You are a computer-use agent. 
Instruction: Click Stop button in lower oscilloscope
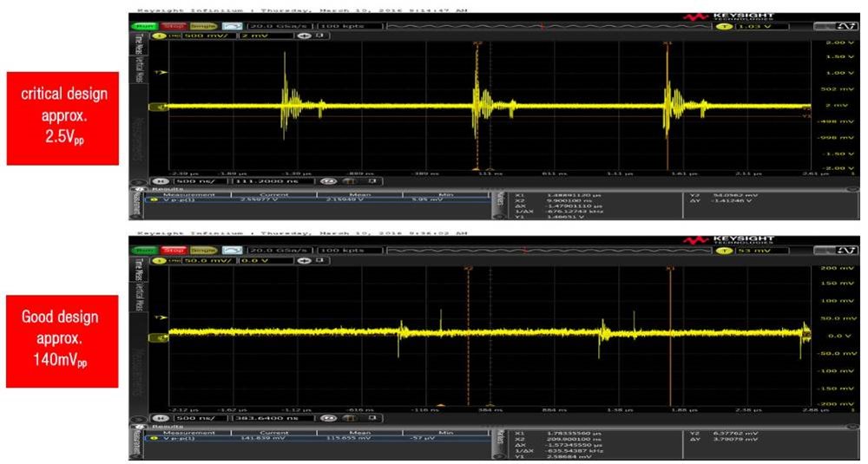point(174,251)
